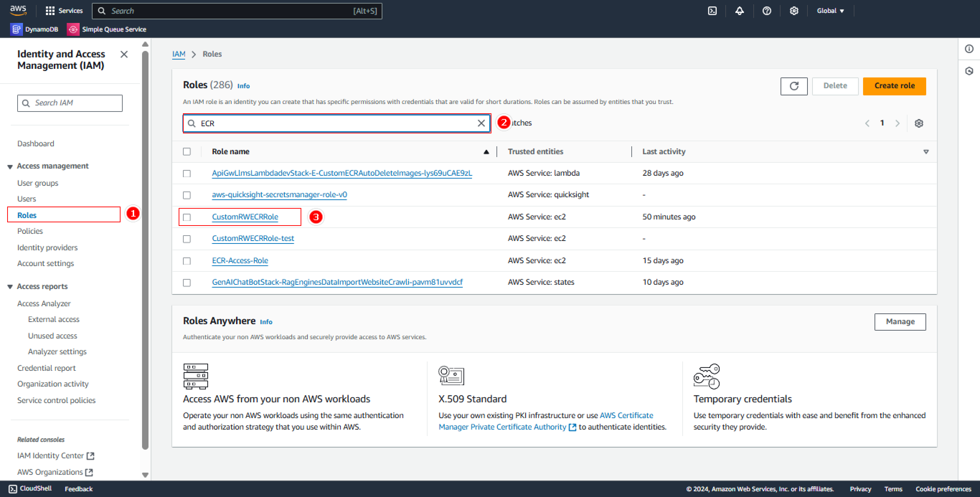Open the Feedback link in footer
This screenshot has width=980, height=497.
click(78, 489)
